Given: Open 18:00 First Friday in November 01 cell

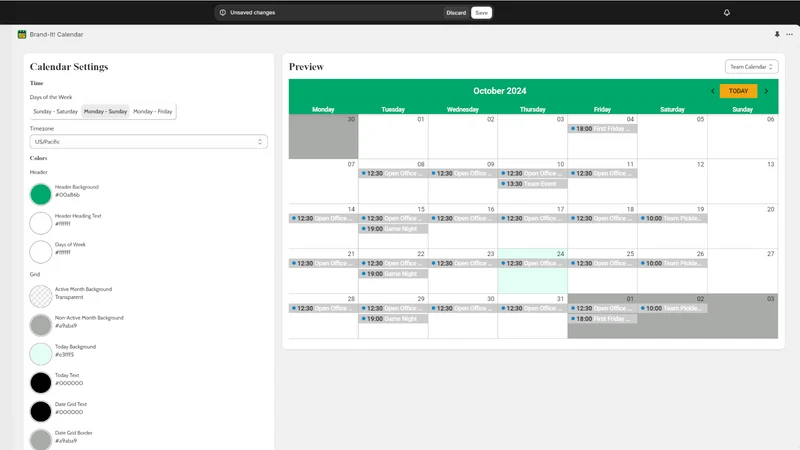Looking at the screenshot, I should click(x=602, y=318).
